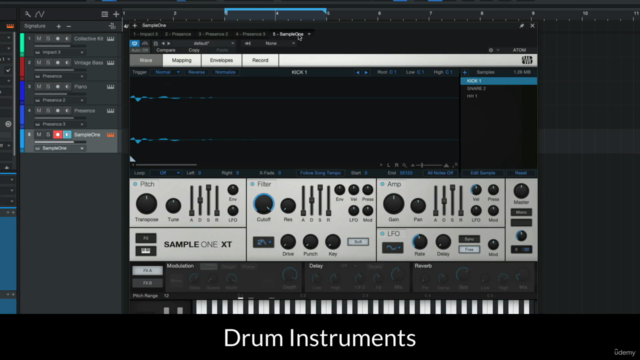Viewport: 640px width, 360px height.
Task: Show the keyboard with piano icon button
Action: pos(146,251)
